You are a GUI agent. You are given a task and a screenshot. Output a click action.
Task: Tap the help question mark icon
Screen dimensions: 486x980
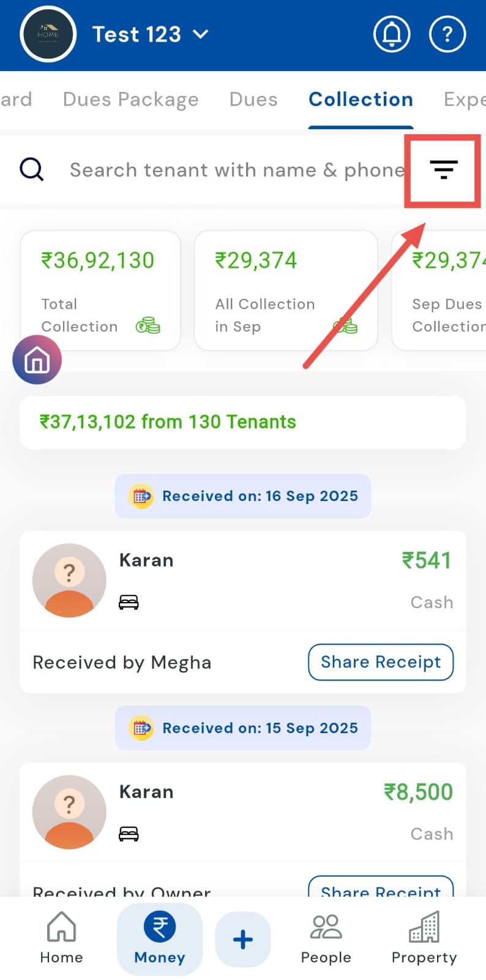pyautogui.click(x=447, y=34)
